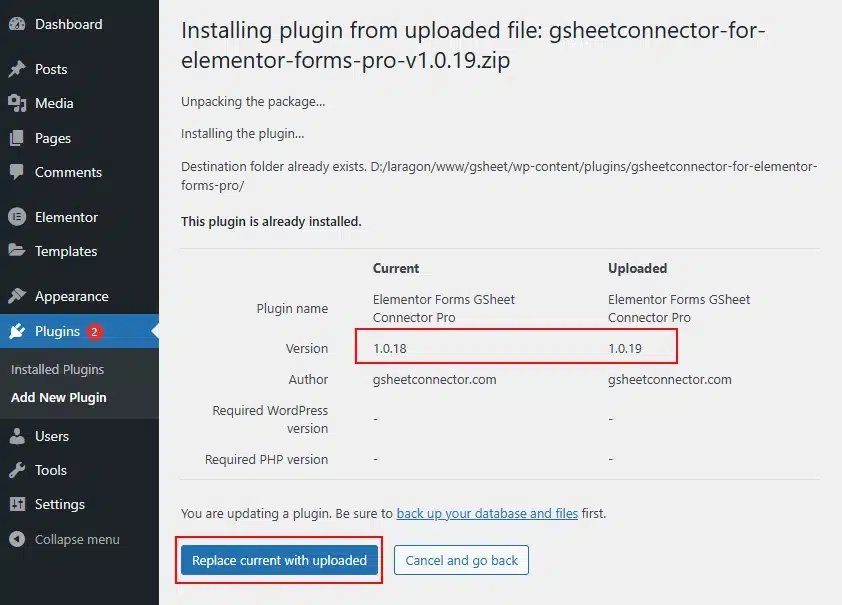Viewport: 842px width, 605px height.
Task: Open the Plugins menu item
Action: 57,331
